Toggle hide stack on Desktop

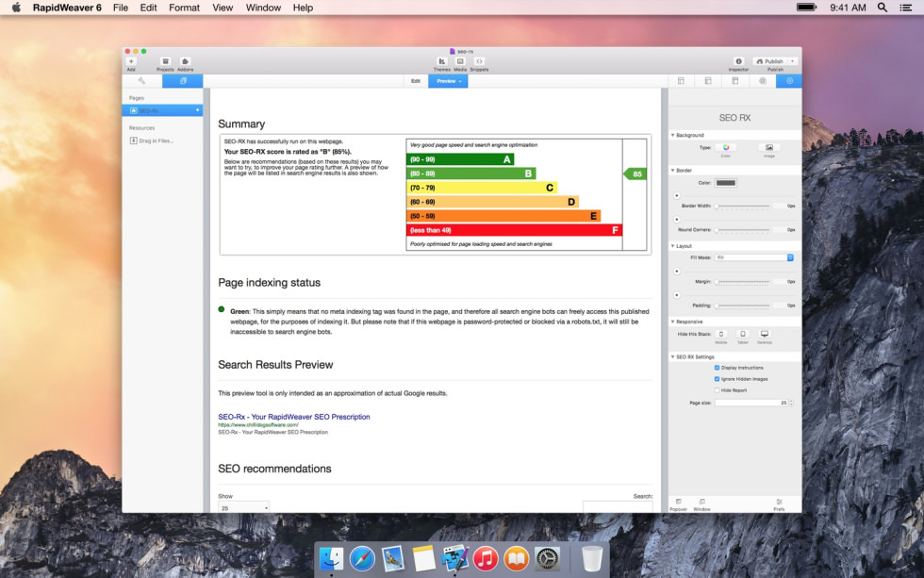[765, 334]
